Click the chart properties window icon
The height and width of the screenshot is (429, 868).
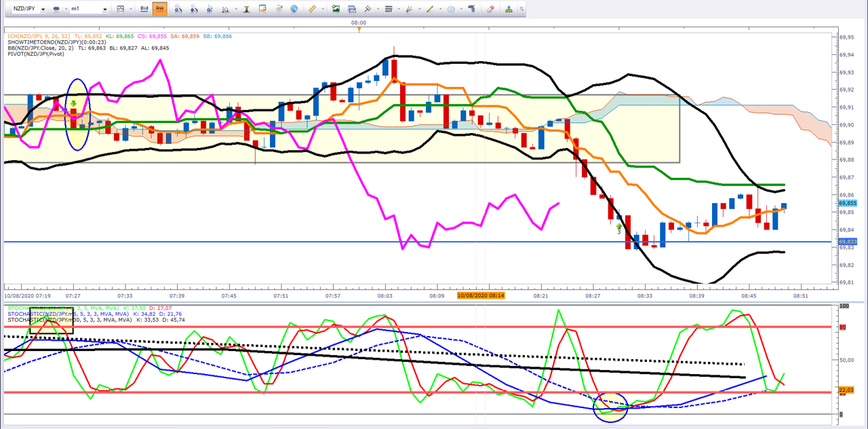coord(261,9)
